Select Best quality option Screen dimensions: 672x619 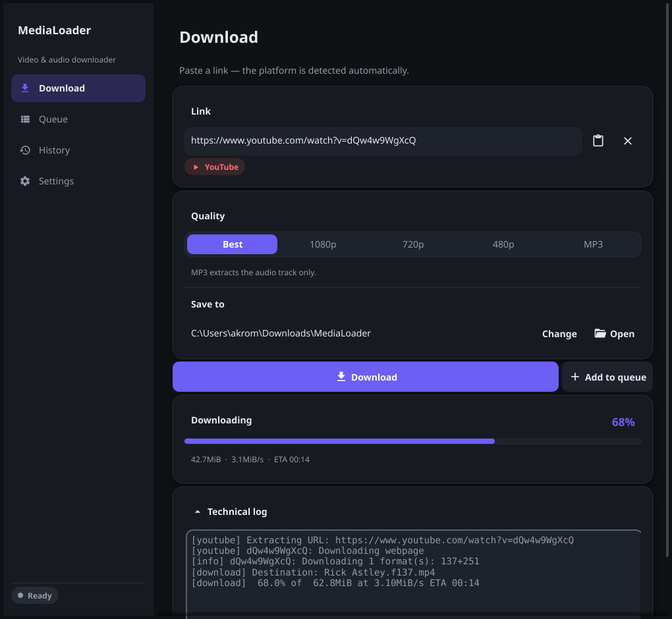pyautogui.click(x=233, y=244)
